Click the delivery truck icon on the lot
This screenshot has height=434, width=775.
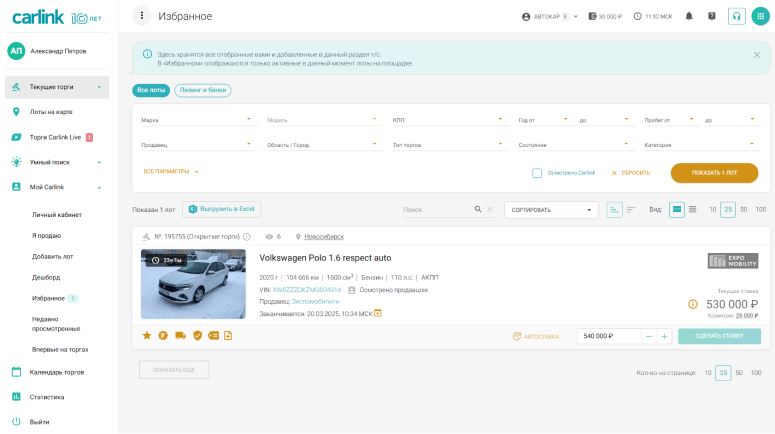click(x=179, y=336)
